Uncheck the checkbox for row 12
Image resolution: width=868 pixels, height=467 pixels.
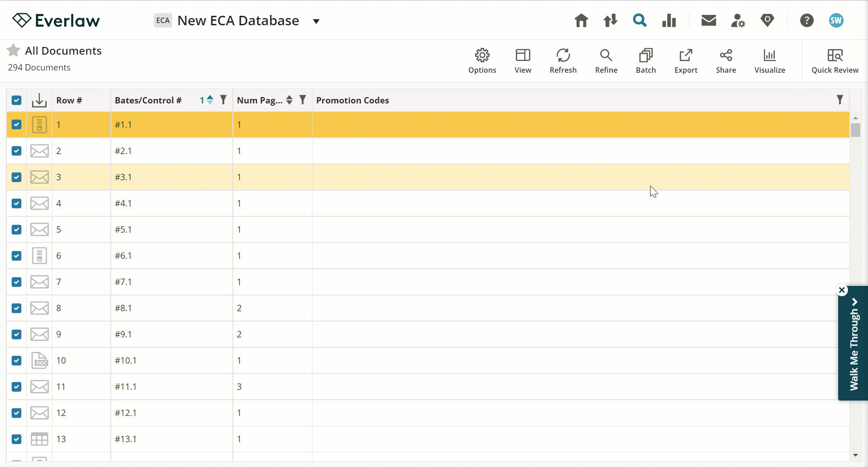pyautogui.click(x=17, y=413)
